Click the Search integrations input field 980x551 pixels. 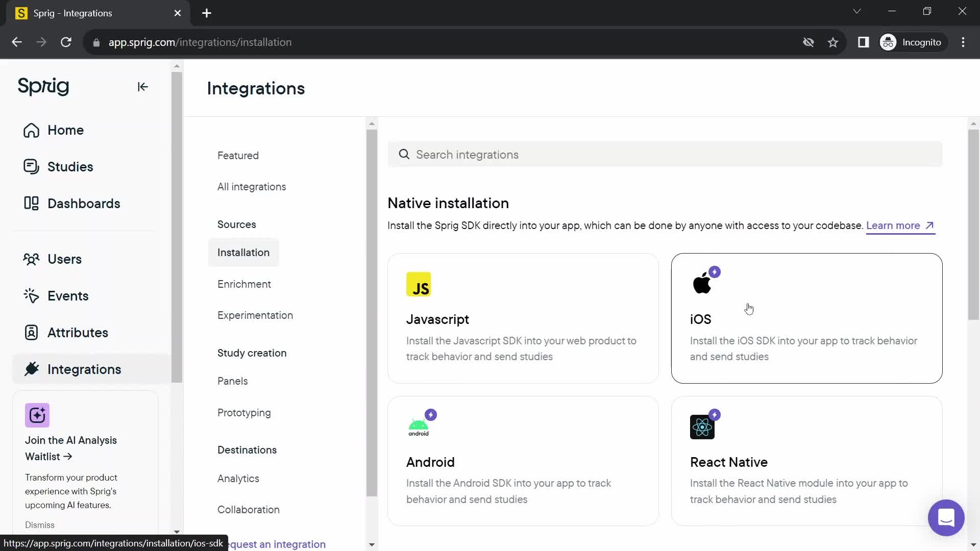click(x=667, y=155)
